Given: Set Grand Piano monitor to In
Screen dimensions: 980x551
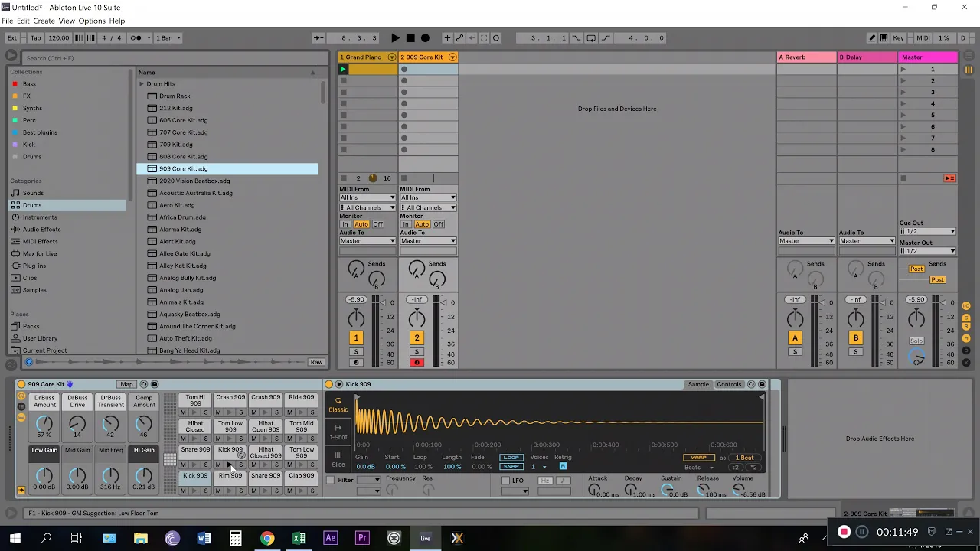Looking at the screenshot, I should pyautogui.click(x=345, y=224).
